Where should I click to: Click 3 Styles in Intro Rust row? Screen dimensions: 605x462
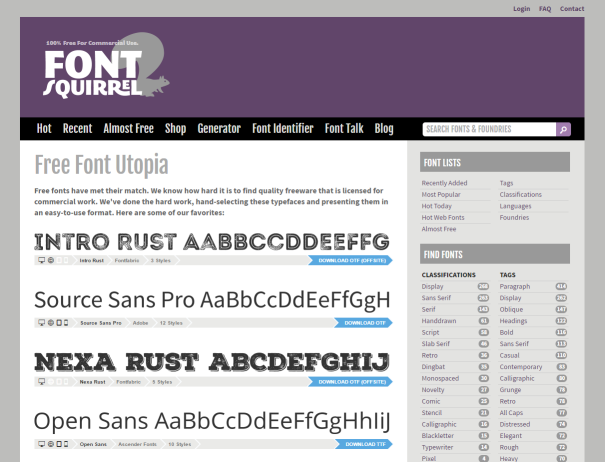161,261
